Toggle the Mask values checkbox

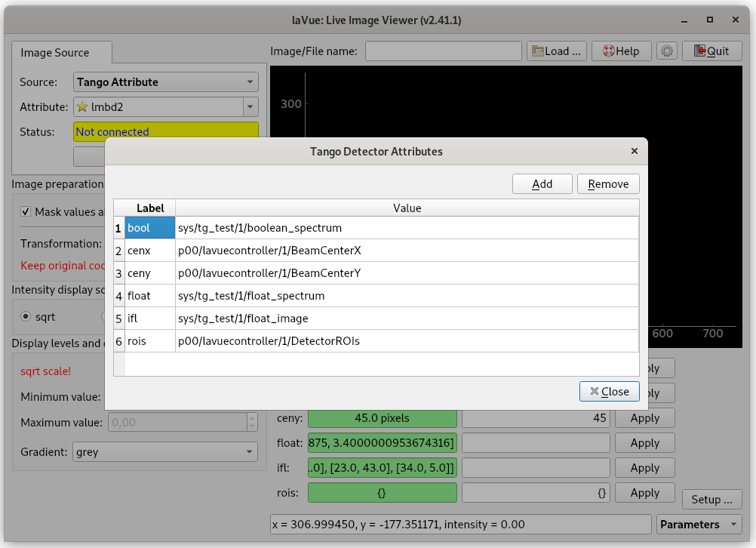coord(26,212)
